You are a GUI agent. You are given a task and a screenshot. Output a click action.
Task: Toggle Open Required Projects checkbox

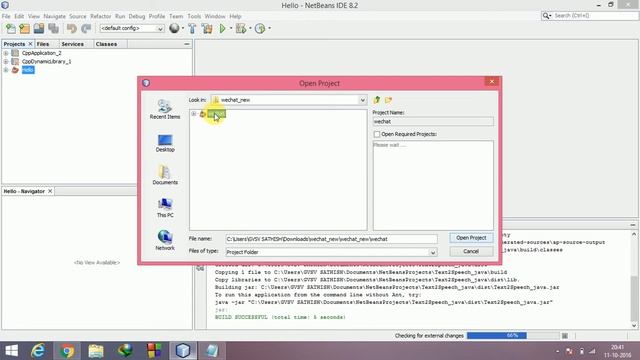tap(377, 134)
